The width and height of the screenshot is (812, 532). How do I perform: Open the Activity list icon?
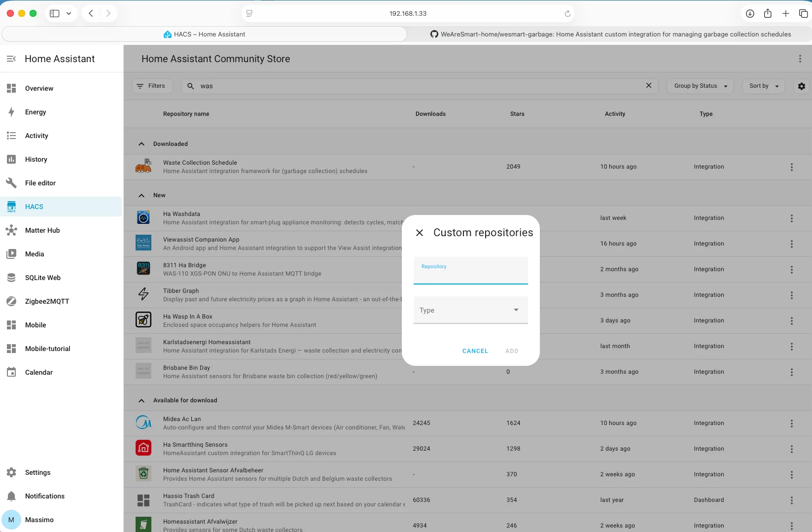click(x=11, y=136)
